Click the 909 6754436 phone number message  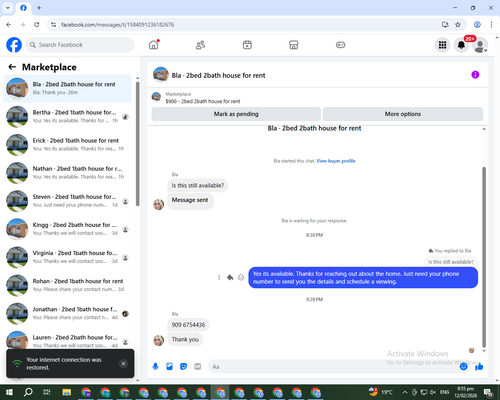pos(188,325)
